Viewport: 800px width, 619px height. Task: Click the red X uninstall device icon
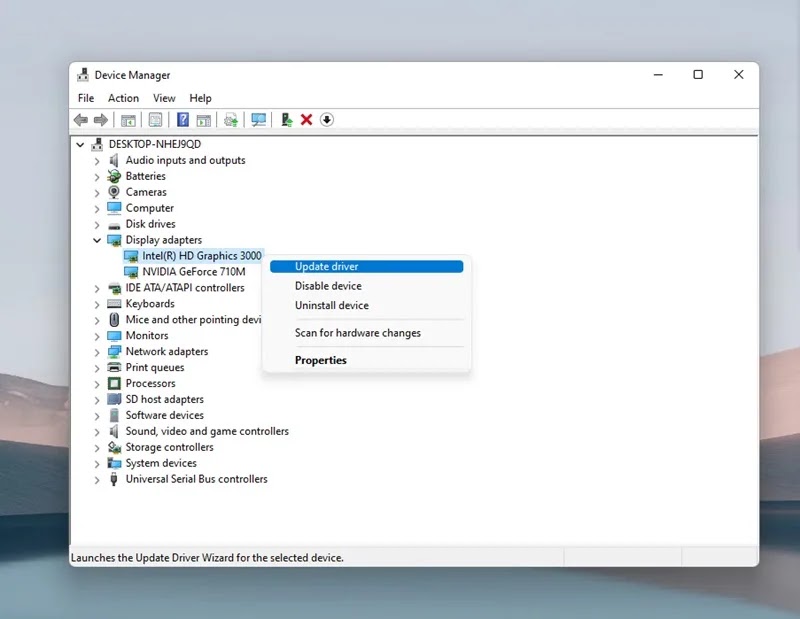(306, 120)
